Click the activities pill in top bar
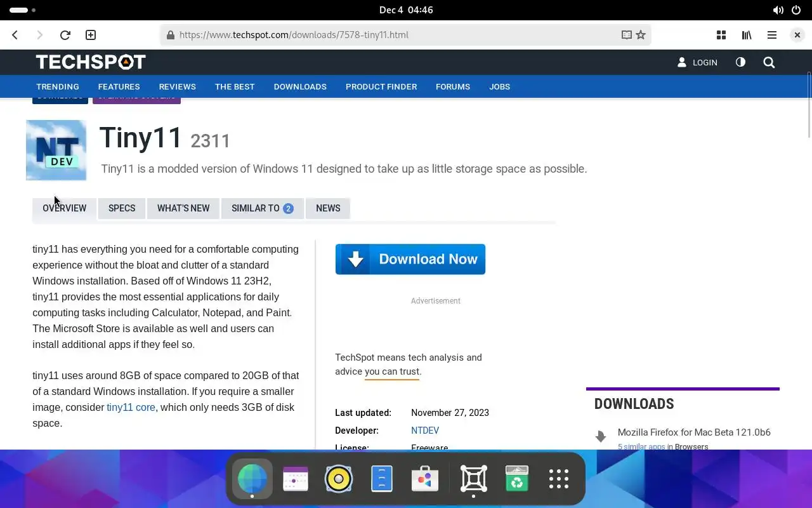Image resolution: width=812 pixels, height=508 pixels. coord(19,10)
